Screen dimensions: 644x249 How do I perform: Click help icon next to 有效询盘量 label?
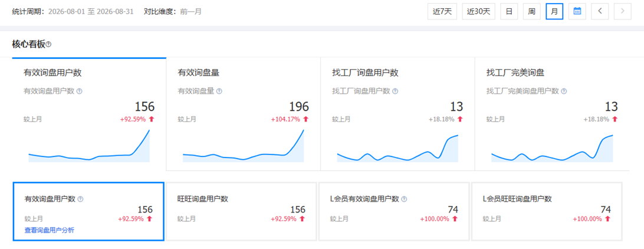pos(219,91)
